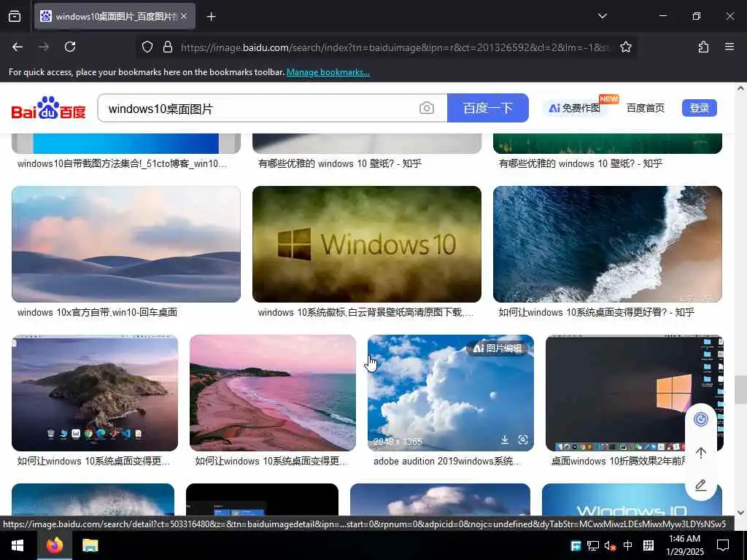Click the Baidu logo
This screenshot has width=747, height=560.
point(49,108)
